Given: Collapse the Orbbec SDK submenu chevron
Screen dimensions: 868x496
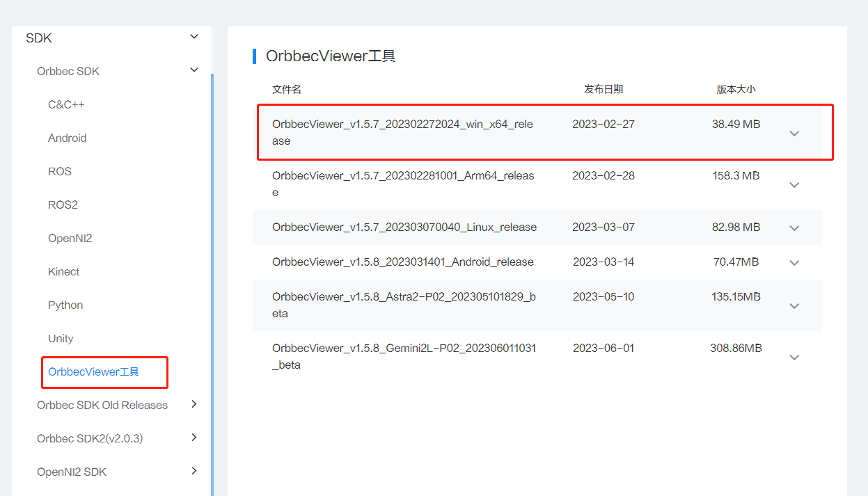Looking at the screenshot, I should tap(194, 70).
